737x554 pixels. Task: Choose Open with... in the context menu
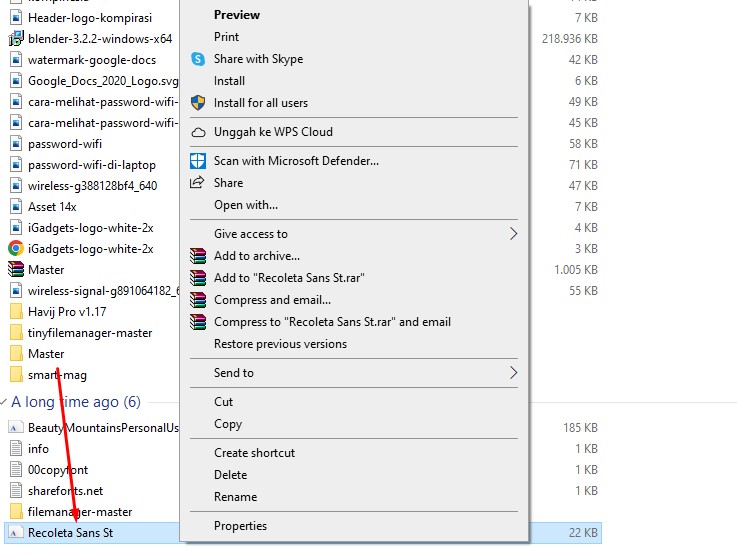click(x=246, y=205)
